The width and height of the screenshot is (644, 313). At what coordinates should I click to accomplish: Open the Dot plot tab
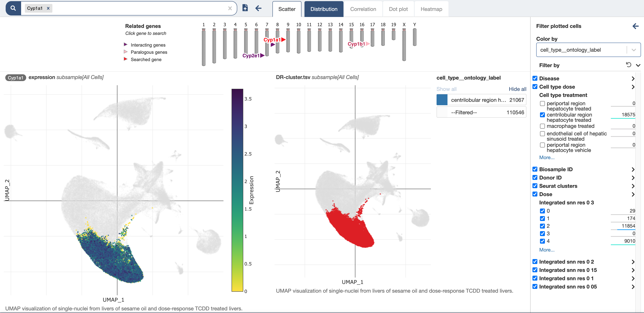pos(398,9)
